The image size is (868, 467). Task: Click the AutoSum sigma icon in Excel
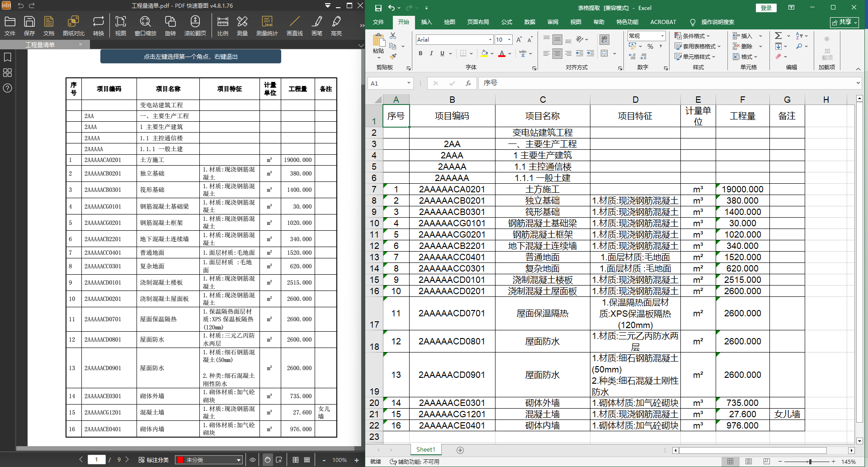click(x=778, y=36)
